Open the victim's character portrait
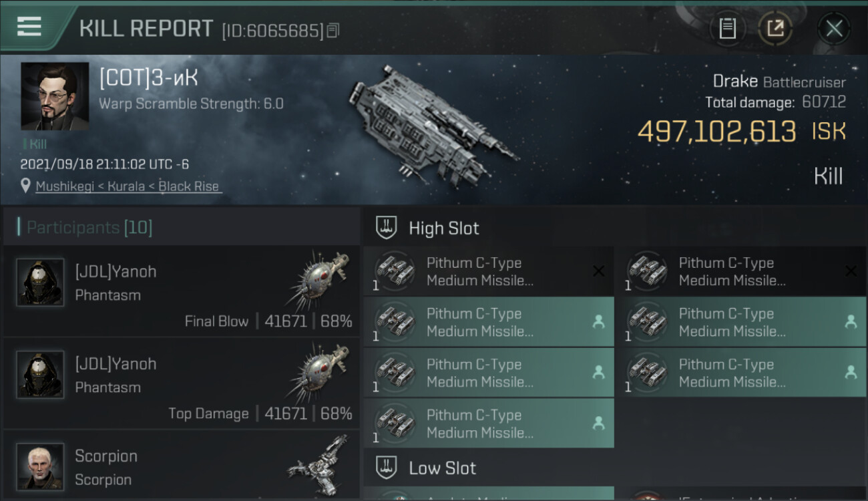This screenshot has height=501, width=868. point(55,96)
